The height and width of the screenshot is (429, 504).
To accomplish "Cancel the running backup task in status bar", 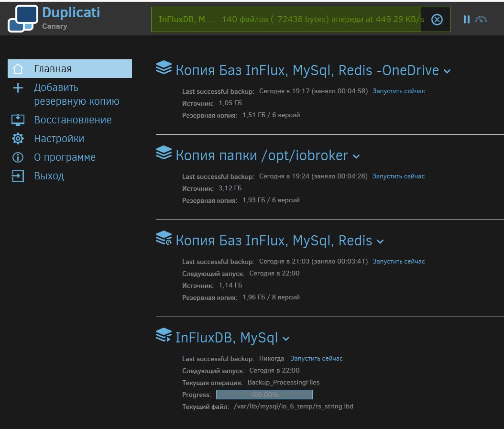I will (x=437, y=20).
